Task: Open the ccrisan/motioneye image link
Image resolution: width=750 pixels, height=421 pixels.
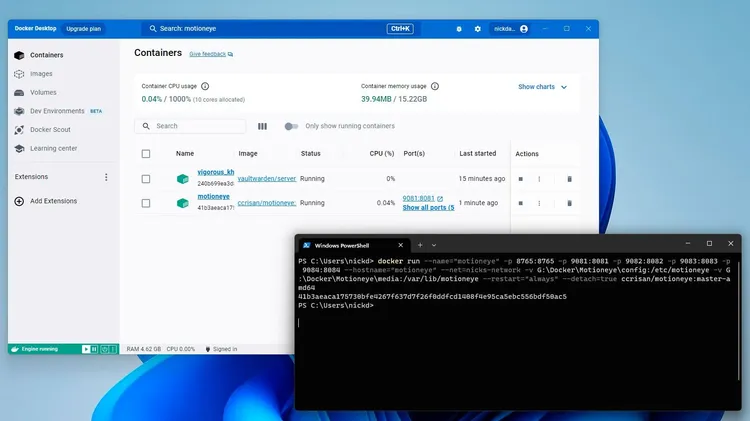Action: tap(266, 203)
